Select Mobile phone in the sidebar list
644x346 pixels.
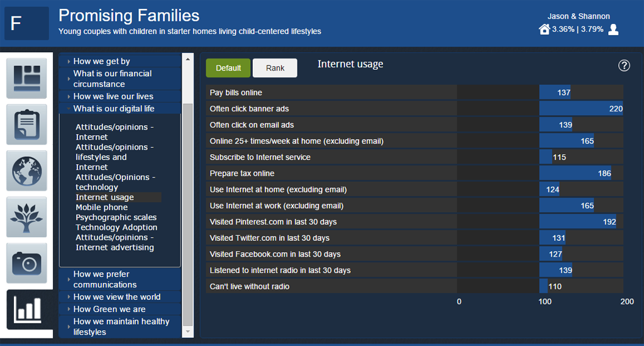(101, 207)
